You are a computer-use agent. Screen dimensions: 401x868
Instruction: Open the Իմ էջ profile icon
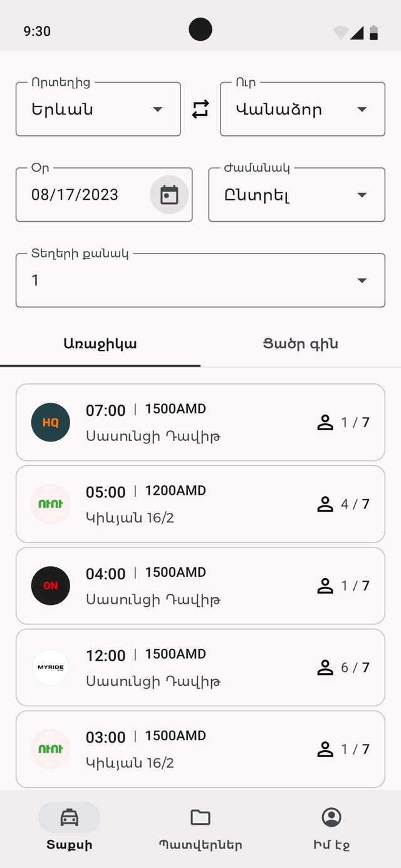click(x=331, y=817)
